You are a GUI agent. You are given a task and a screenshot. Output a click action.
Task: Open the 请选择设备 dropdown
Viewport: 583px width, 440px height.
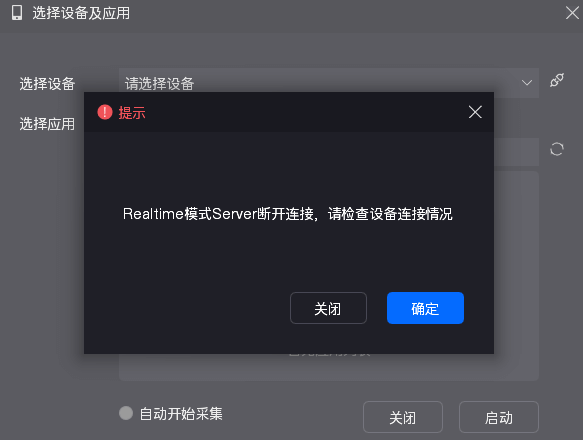(x=329, y=83)
